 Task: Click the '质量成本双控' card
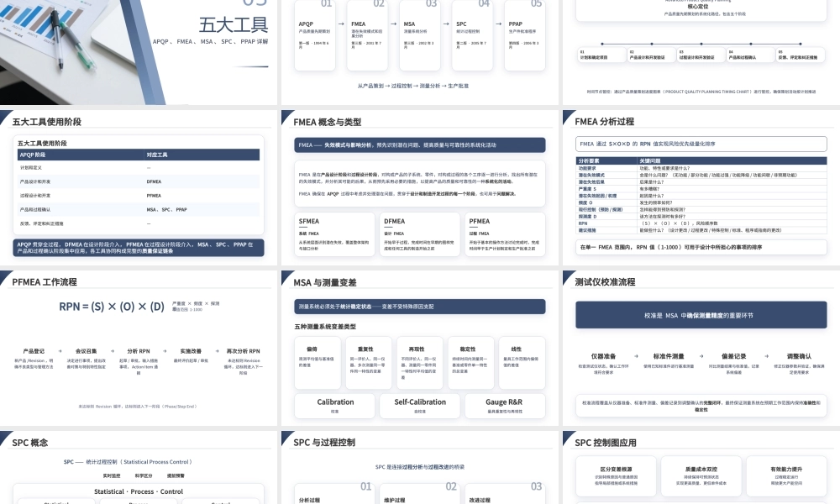point(701,476)
